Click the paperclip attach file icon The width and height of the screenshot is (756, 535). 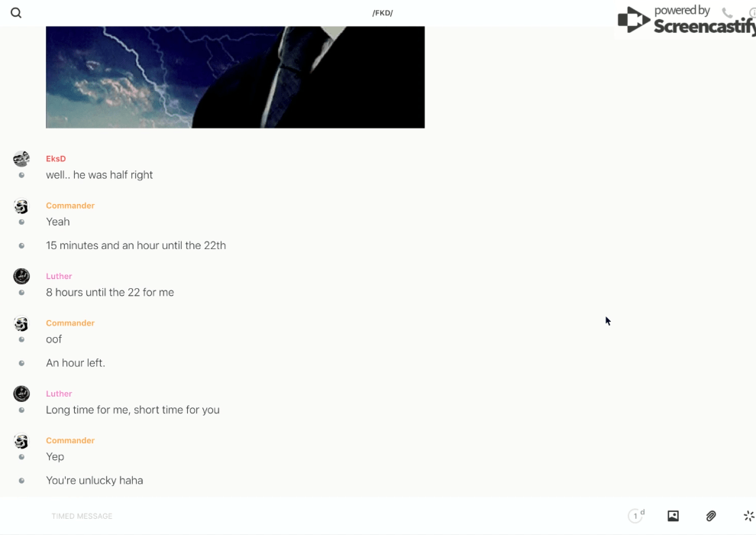coord(711,516)
